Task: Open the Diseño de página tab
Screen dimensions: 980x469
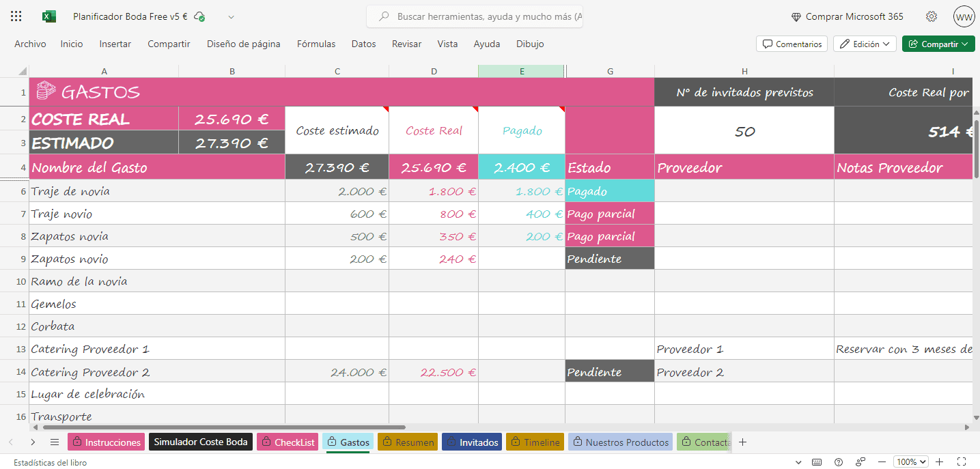Action: point(244,44)
